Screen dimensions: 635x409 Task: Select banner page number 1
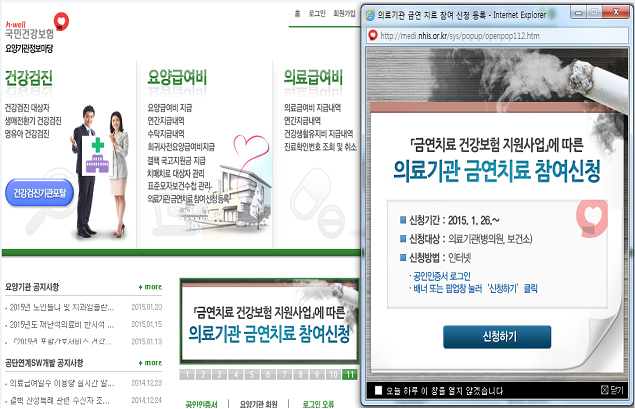click(x=186, y=374)
